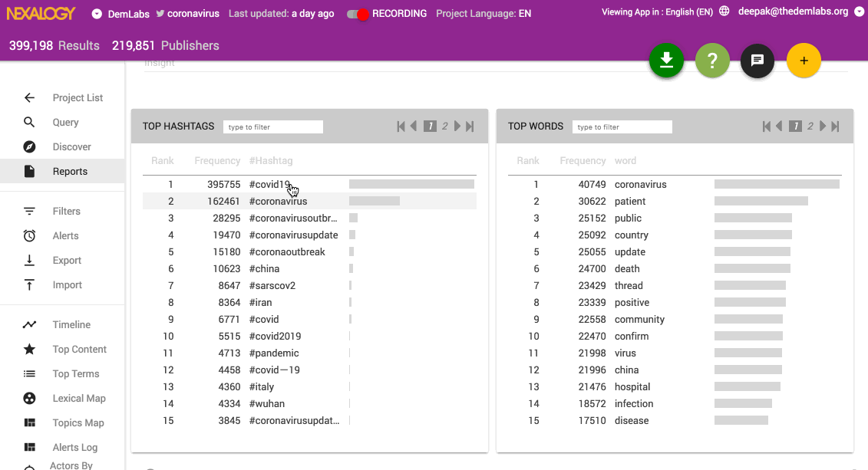Click the Topics Map grid icon
Screen dimensions: 868x470
(x=29, y=422)
